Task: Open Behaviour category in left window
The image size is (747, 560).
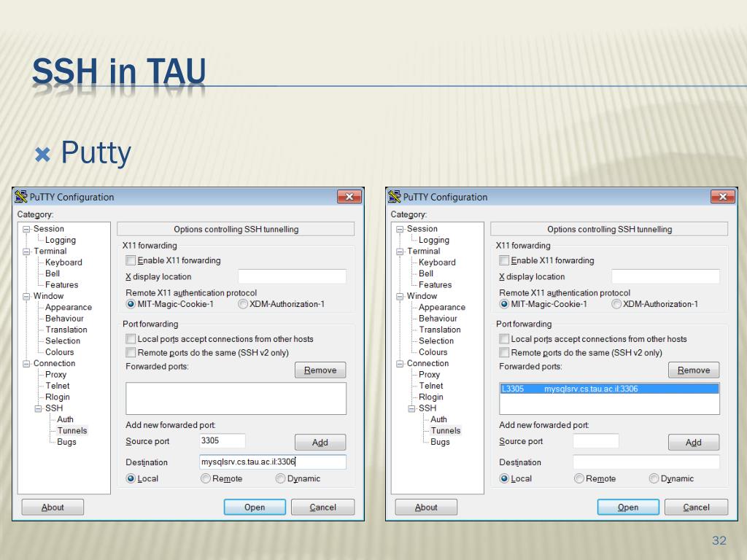Action: (x=64, y=318)
